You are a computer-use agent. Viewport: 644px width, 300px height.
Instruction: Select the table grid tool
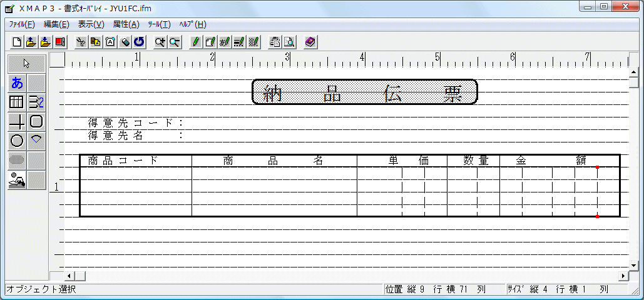(18, 102)
